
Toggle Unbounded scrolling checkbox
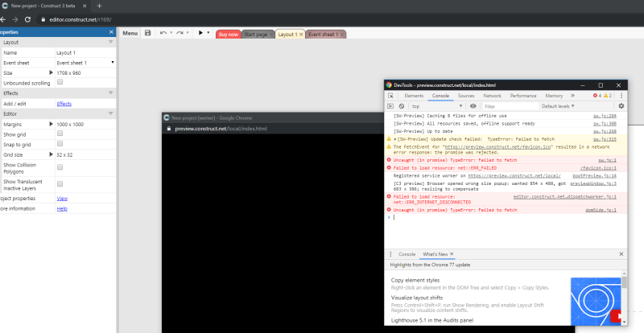click(60, 82)
